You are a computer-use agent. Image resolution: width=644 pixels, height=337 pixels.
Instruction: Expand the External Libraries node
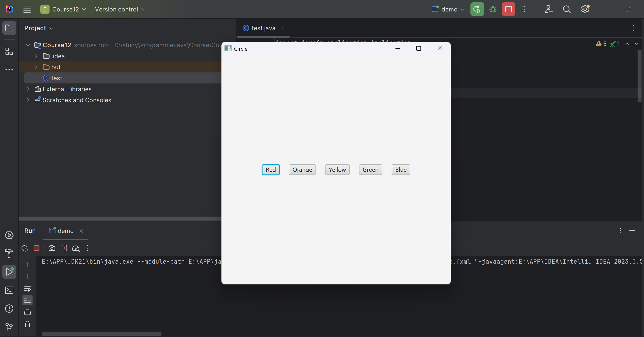28,89
